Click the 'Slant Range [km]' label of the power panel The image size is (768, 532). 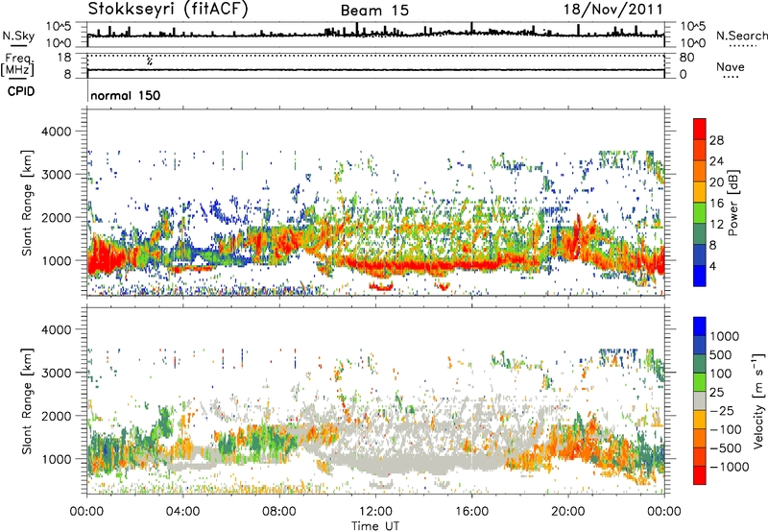tap(27, 203)
